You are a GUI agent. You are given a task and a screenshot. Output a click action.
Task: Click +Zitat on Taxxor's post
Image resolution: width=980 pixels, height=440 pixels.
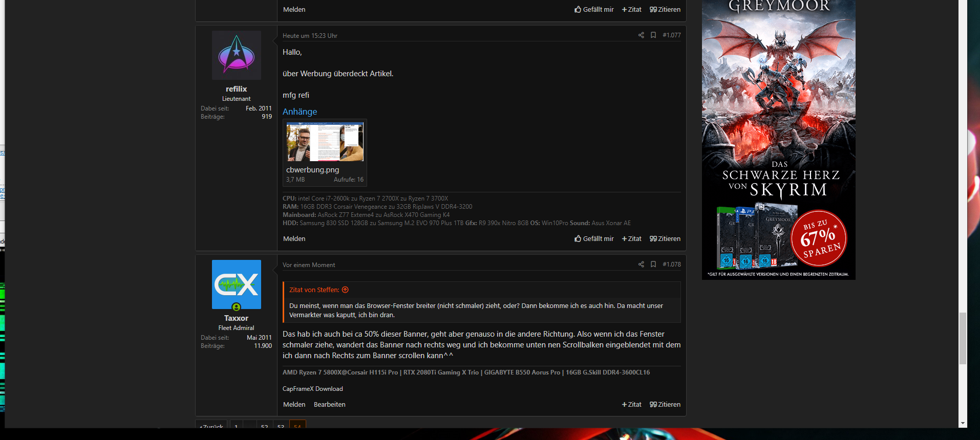(631, 405)
